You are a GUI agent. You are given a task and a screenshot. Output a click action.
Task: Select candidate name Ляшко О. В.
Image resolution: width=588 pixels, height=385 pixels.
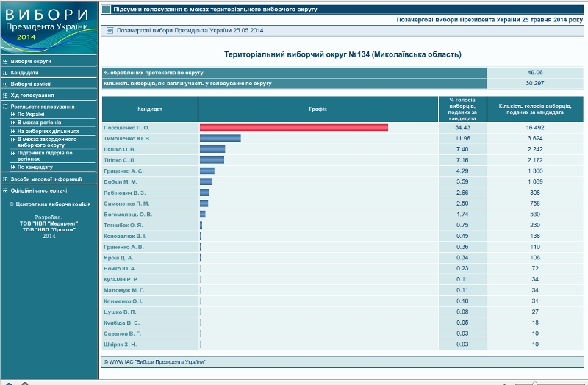[x=120, y=150]
